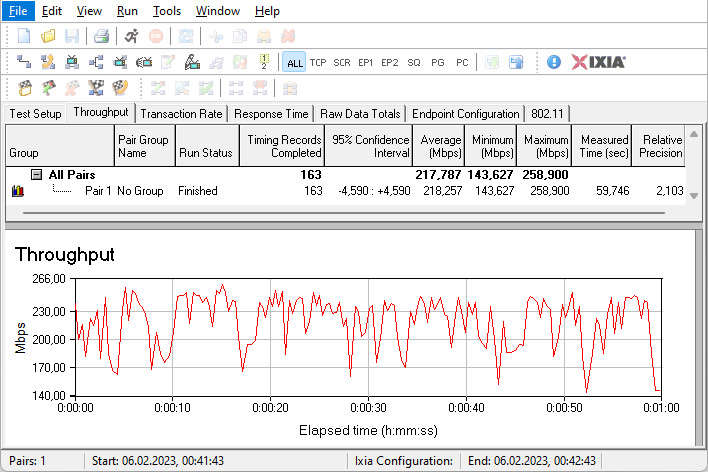708x472 pixels.
Task: Click the Run Status column header
Action: pos(207,146)
